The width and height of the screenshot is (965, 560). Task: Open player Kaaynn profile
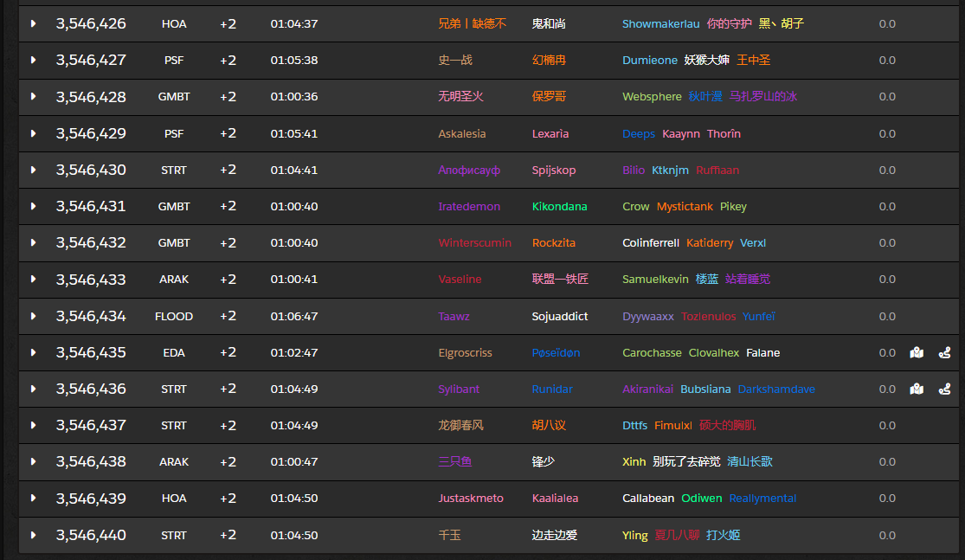(x=680, y=133)
